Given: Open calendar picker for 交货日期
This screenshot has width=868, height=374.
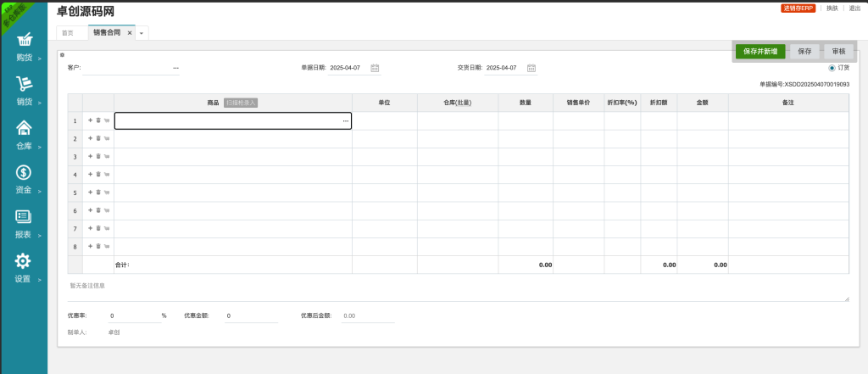Looking at the screenshot, I should click(531, 68).
